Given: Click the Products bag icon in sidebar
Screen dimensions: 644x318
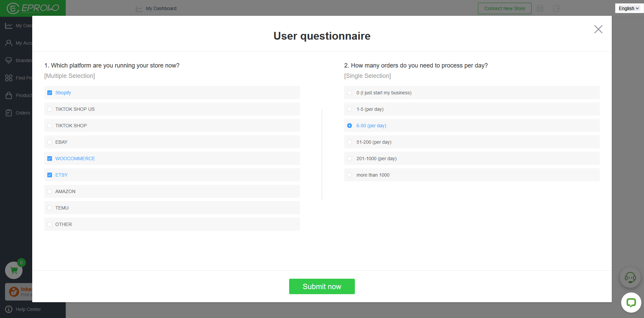Looking at the screenshot, I should click(x=9, y=95).
